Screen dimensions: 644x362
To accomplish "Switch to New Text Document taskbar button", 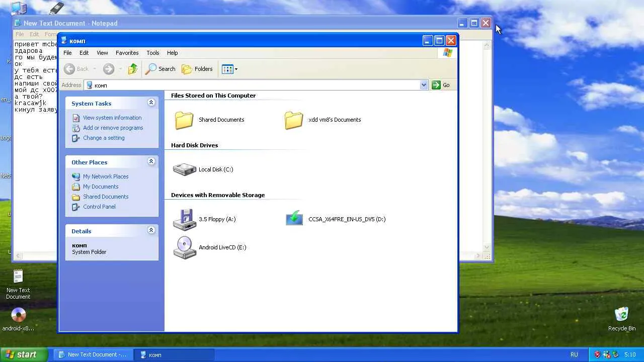I will pos(94,354).
